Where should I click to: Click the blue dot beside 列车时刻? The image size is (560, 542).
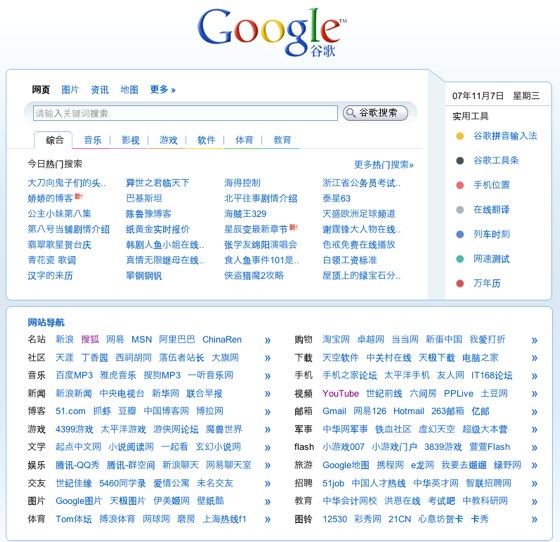click(x=460, y=235)
